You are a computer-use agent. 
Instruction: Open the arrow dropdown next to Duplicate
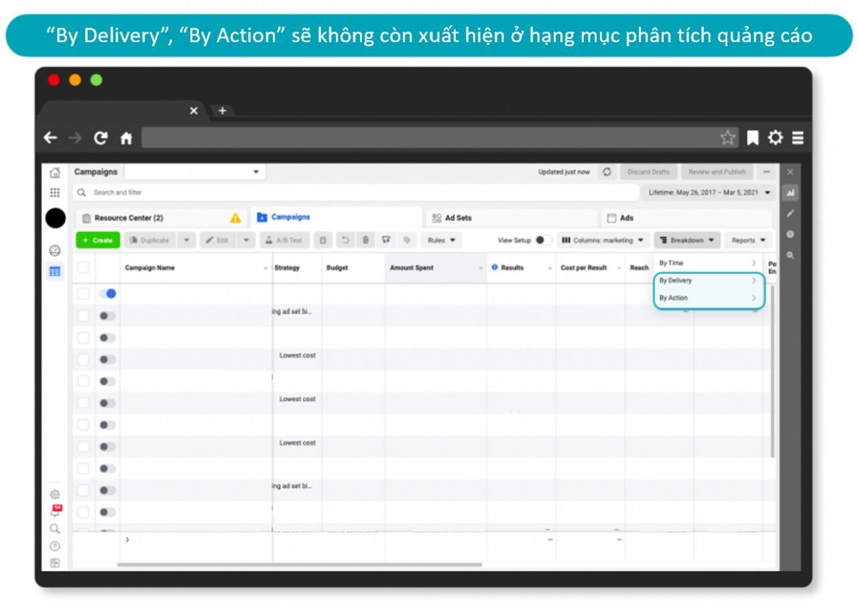[x=187, y=240]
